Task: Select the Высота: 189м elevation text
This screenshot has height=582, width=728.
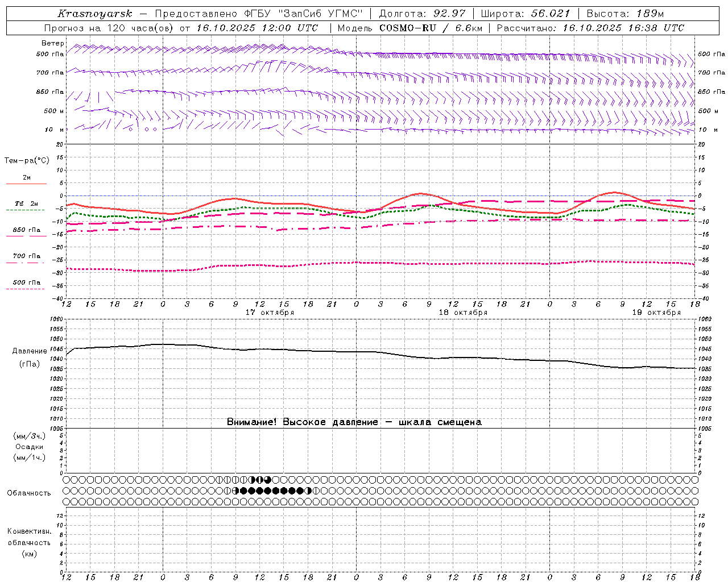Action: coord(625,14)
